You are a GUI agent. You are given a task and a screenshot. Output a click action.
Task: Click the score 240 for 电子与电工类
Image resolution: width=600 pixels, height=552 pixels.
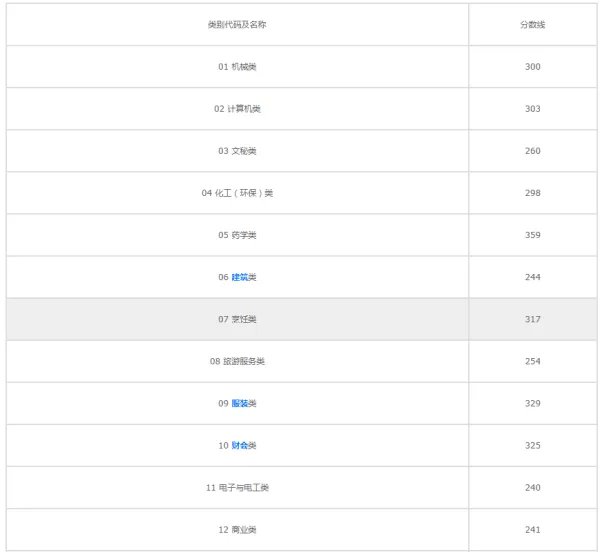(x=532, y=487)
